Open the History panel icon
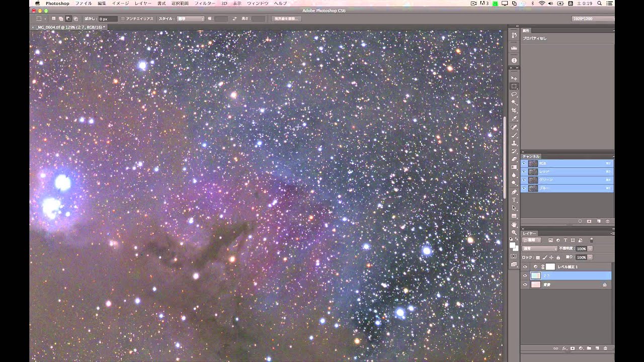The width and height of the screenshot is (644, 362). pos(514,35)
